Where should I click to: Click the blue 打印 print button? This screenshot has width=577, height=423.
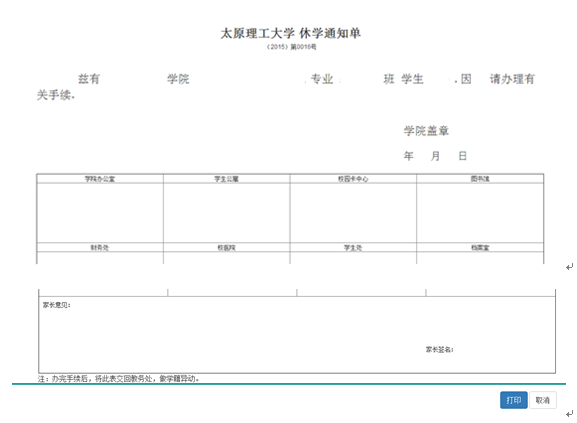(513, 400)
